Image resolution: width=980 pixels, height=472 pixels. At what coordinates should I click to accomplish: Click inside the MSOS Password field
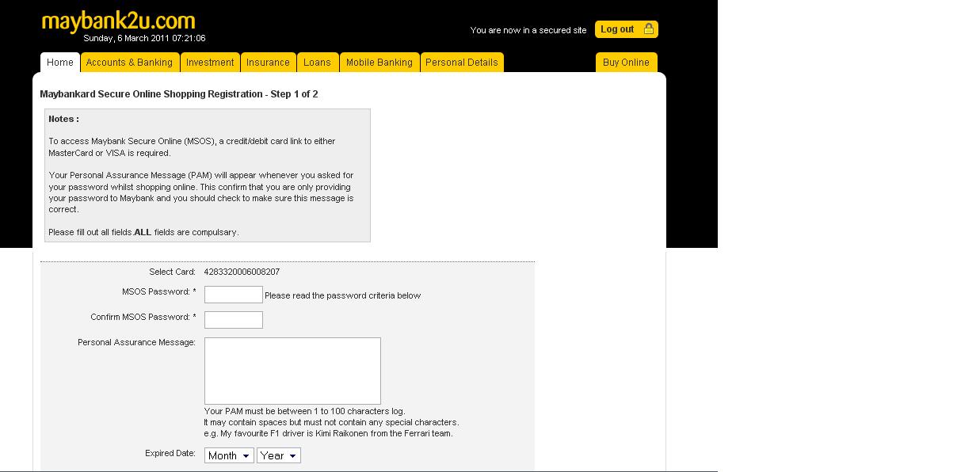[233, 294]
